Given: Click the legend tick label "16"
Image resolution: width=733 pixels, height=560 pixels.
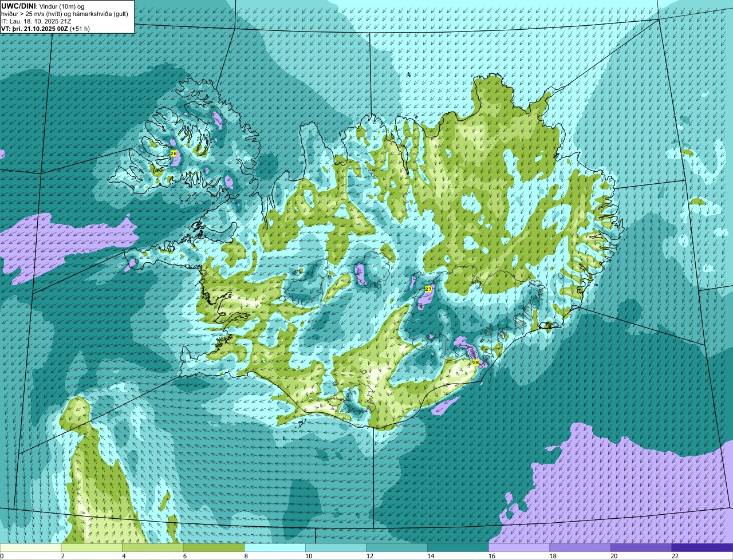Looking at the screenshot, I should tap(491, 555).
